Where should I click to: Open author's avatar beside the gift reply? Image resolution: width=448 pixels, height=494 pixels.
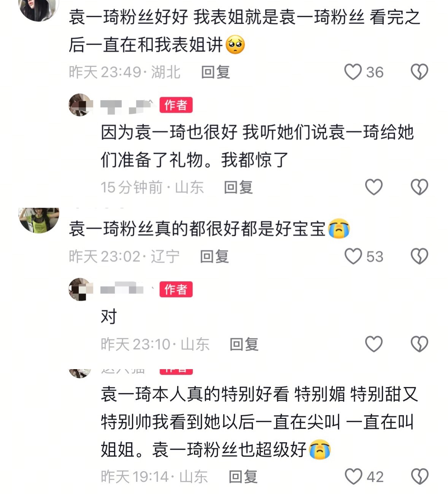click(80, 105)
